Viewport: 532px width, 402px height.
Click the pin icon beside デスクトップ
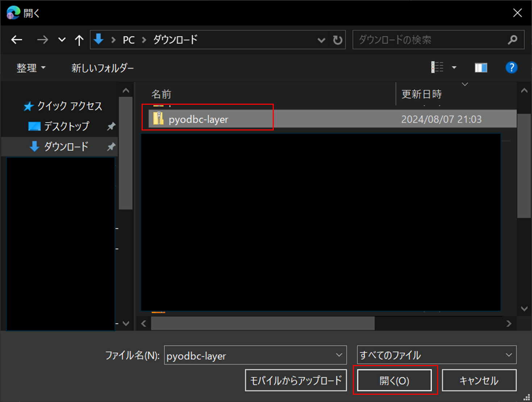coord(111,126)
